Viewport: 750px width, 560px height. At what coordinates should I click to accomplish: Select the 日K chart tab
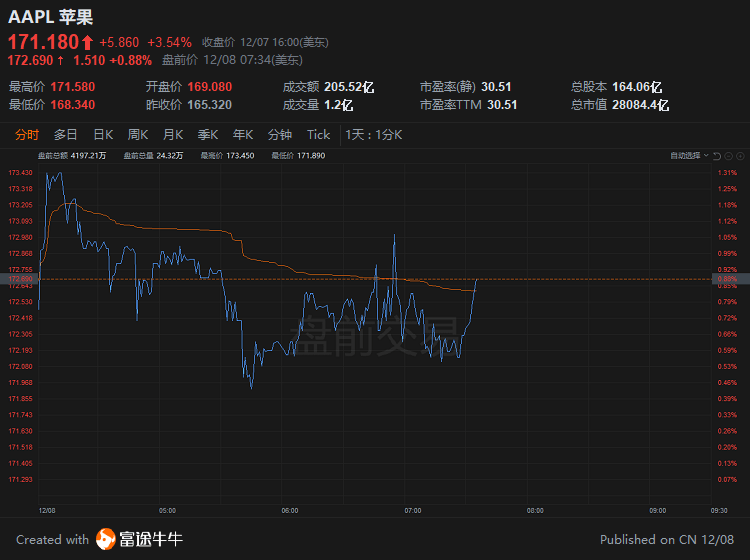click(103, 135)
